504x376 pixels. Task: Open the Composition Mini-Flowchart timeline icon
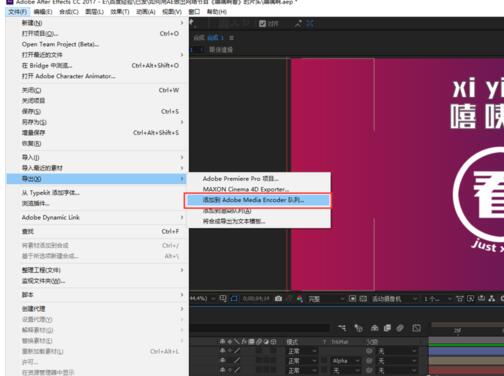point(342,328)
